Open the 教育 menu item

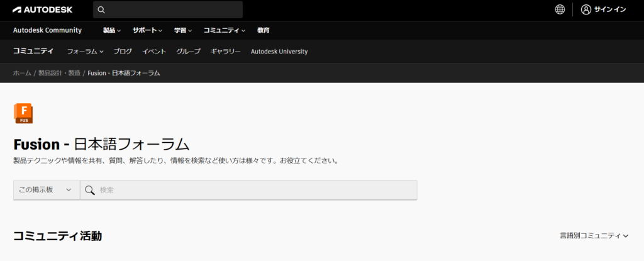coord(264,30)
